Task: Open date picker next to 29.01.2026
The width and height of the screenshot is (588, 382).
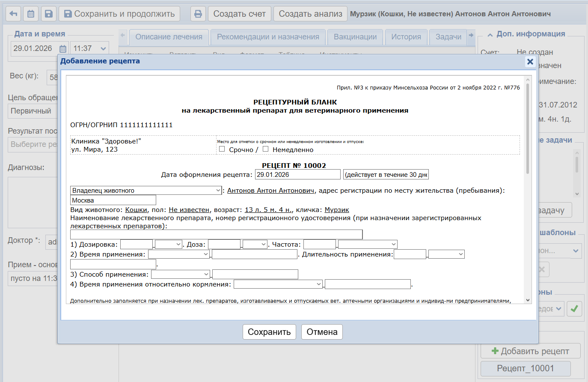Action: point(62,49)
